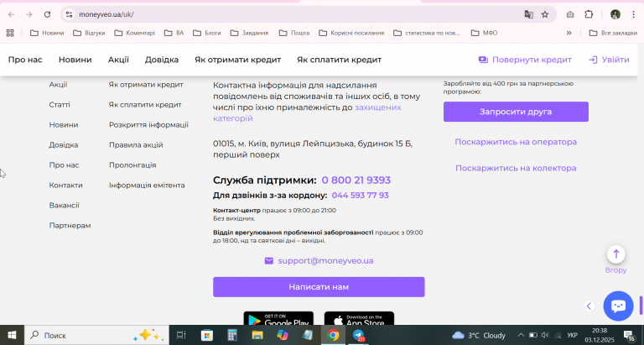The height and width of the screenshot is (345, 644).
Task: Click the browser forward arrow
Action: click(x=29, y=14)
